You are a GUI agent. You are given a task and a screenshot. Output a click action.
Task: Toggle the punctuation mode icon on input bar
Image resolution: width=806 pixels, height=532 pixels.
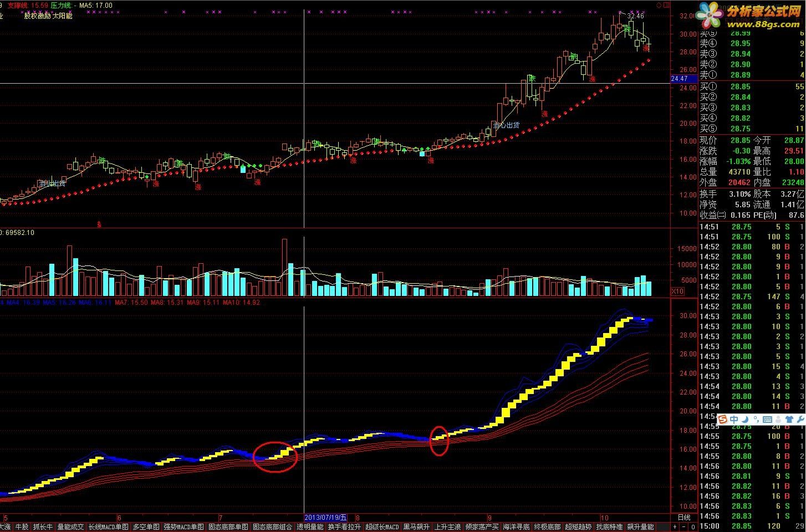point(756,420)
